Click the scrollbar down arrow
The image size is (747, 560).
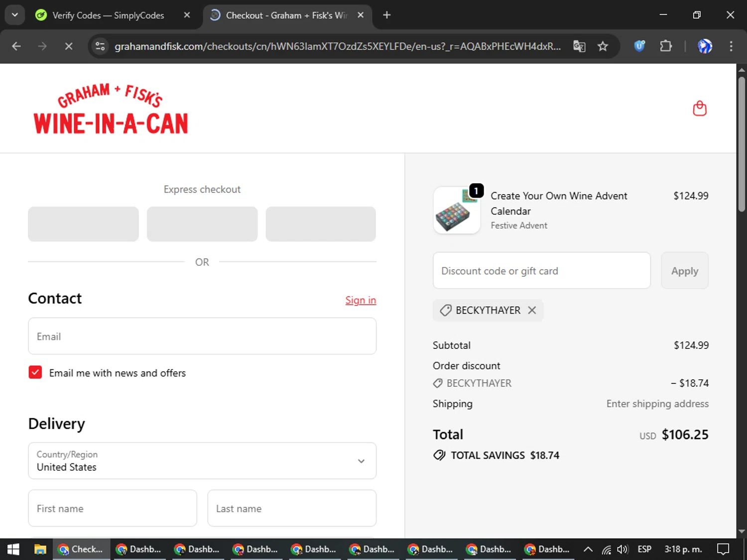(742, 532)
